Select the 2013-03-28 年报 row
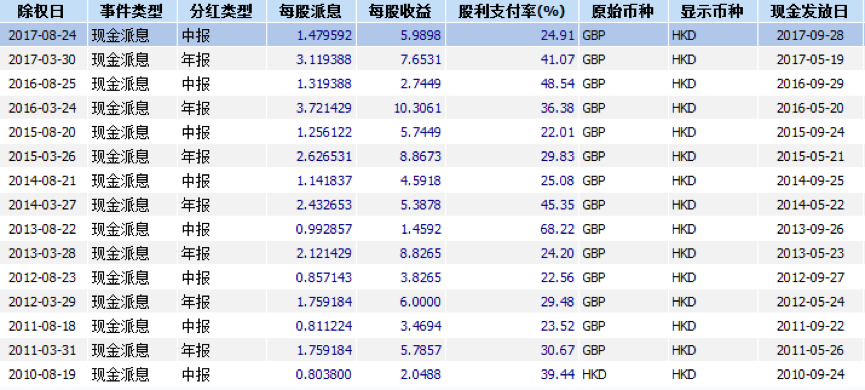 click(432, 253)
